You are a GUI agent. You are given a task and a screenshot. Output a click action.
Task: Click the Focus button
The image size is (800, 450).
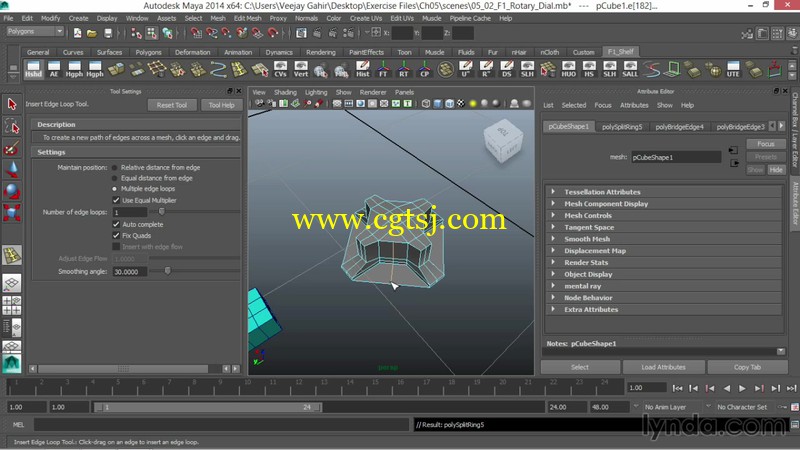point(765,144)
